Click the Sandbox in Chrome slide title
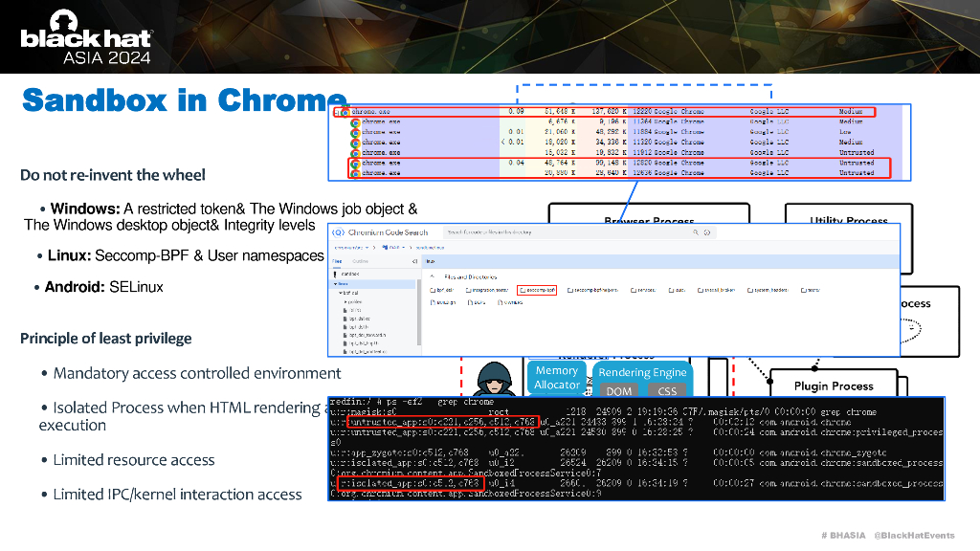The width and height of the screenshot is (980, 551). click(x=184, y=99)
